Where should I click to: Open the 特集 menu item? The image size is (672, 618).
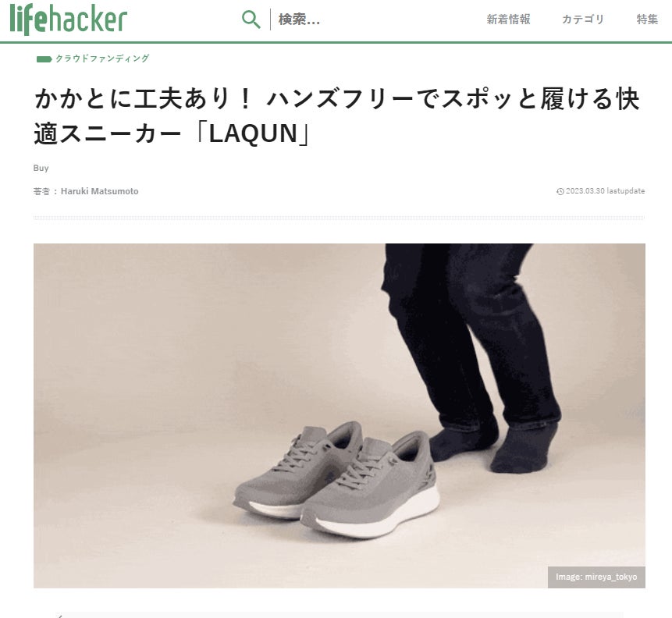[647, 20]
